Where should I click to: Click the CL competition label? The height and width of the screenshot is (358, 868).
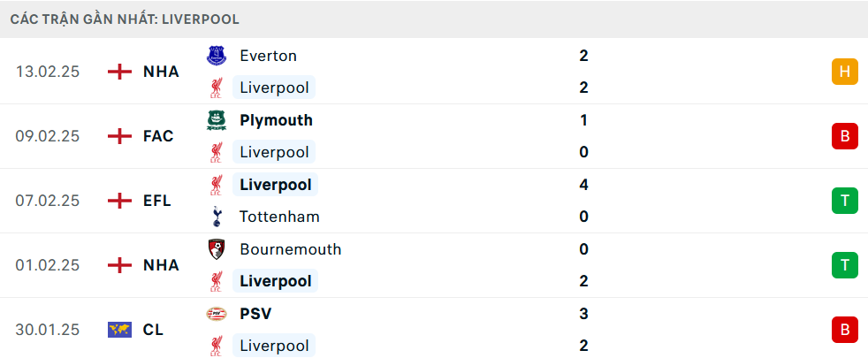click(x=153, y=330)
